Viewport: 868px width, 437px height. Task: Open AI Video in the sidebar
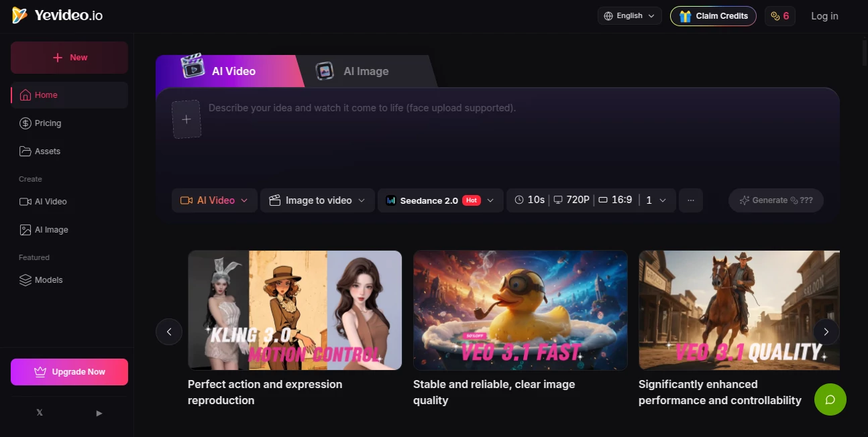pos(69,202)
